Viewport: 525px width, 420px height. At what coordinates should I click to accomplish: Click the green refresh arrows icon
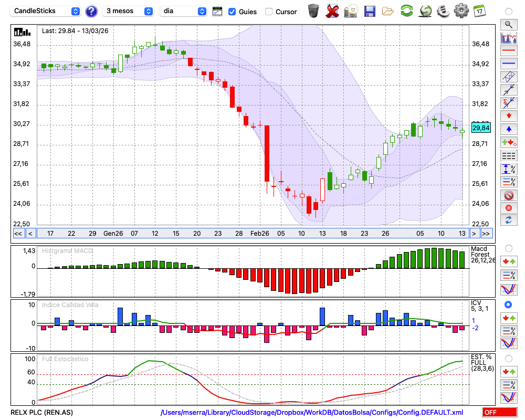coord(406,11)
